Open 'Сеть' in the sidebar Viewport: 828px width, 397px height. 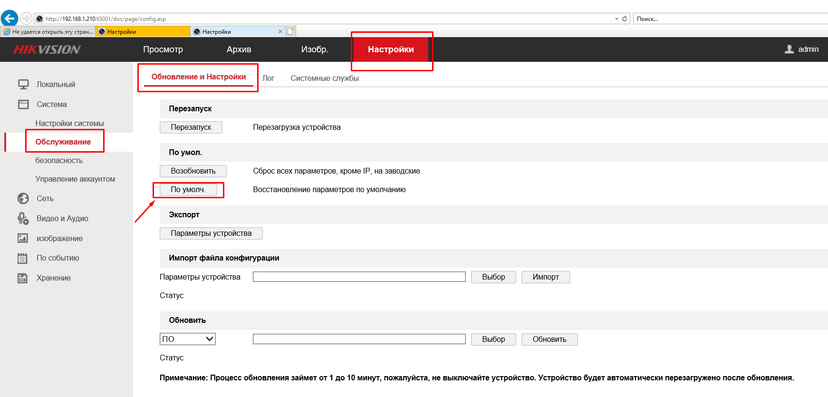(x=45, y=198)
